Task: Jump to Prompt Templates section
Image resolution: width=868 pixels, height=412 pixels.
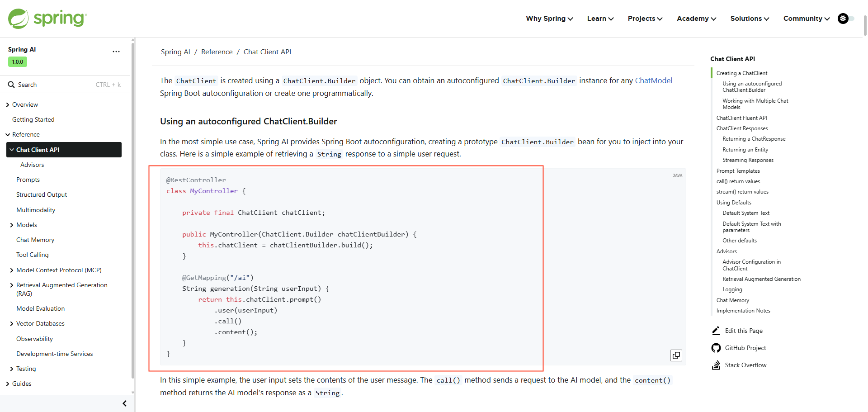Action: [738, 171]
